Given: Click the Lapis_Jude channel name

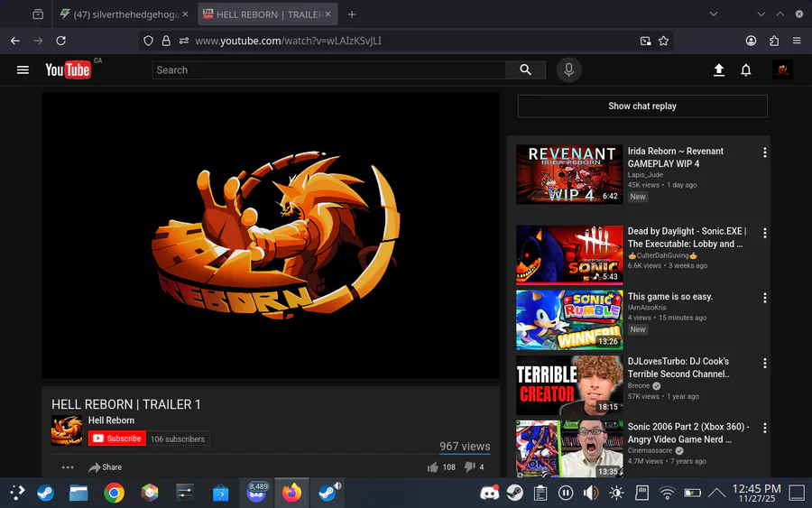Looking at the screenshot, I should [645, 175].
